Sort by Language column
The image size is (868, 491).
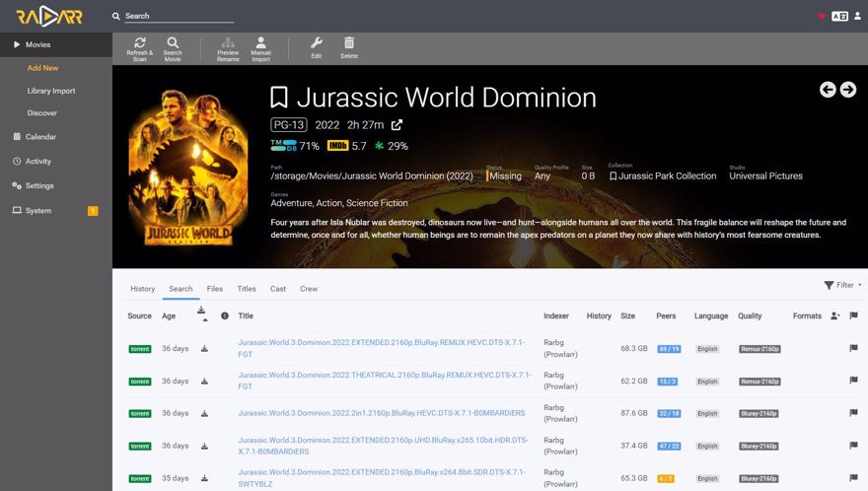tap(711, 316)
